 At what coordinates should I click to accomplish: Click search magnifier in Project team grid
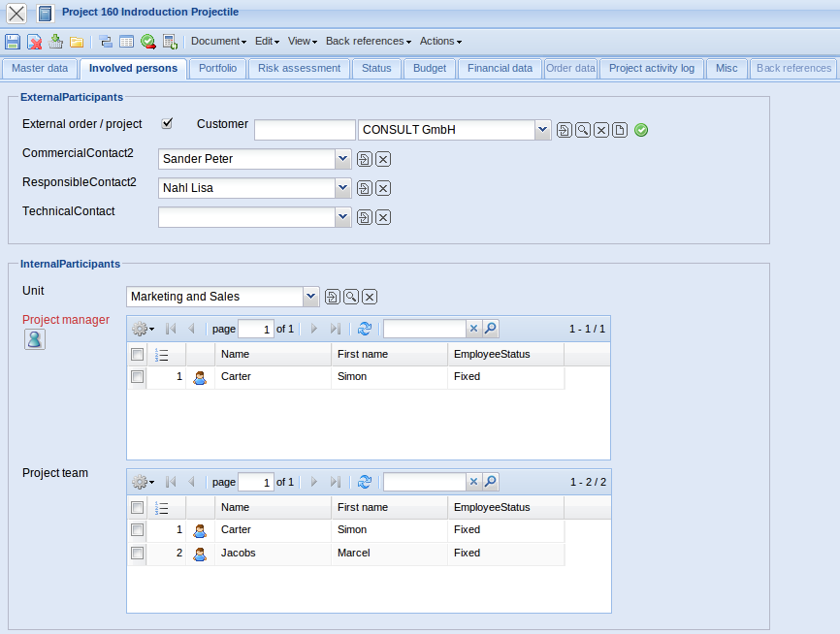tap(490, 482)
